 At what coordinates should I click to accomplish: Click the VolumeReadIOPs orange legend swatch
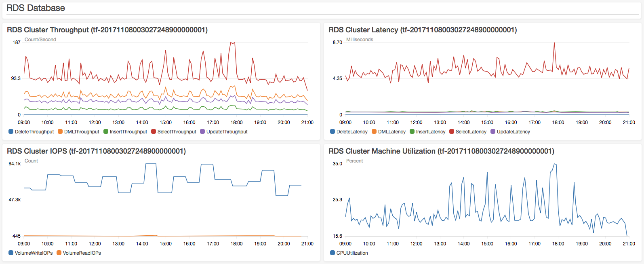click(x=59, y=253)
